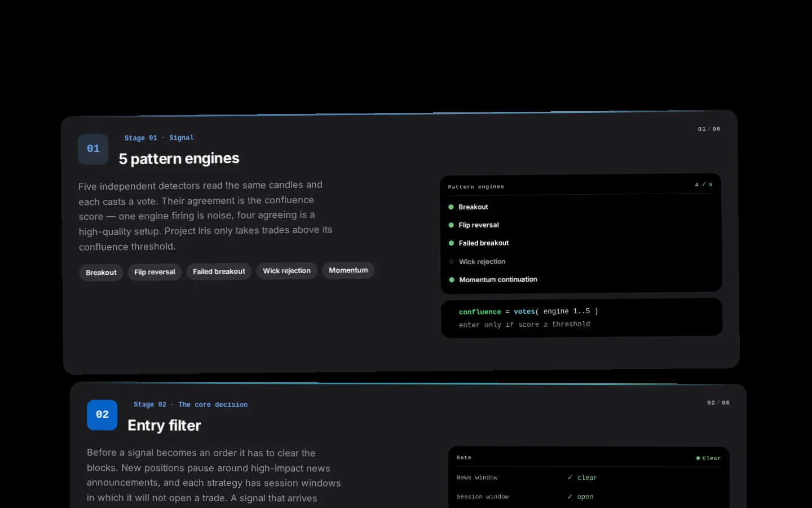Click the Momentum continuation engine row

581,279
